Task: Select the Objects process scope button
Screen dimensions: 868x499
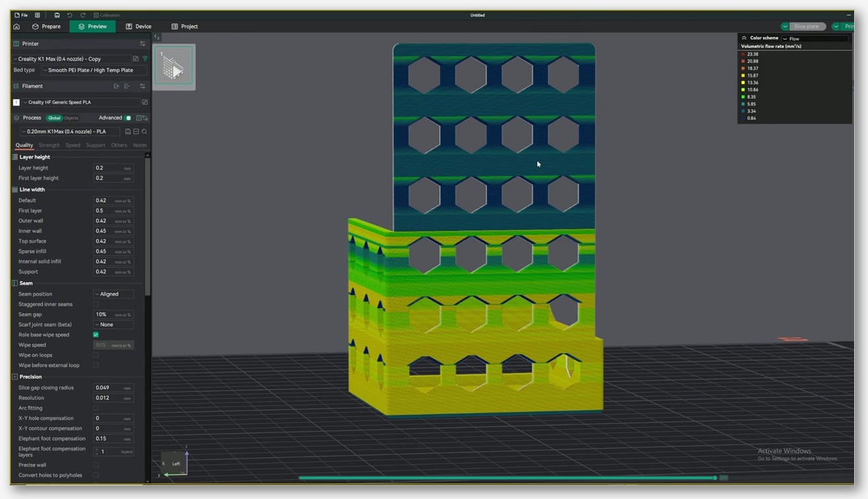Action: (71, 118)
